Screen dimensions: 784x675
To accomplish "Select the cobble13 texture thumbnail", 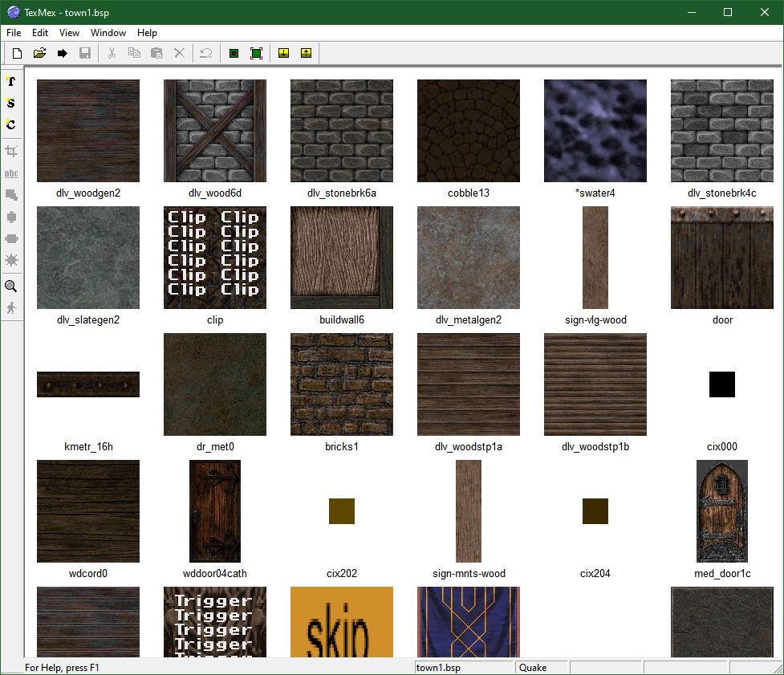I will click(469, 131).
